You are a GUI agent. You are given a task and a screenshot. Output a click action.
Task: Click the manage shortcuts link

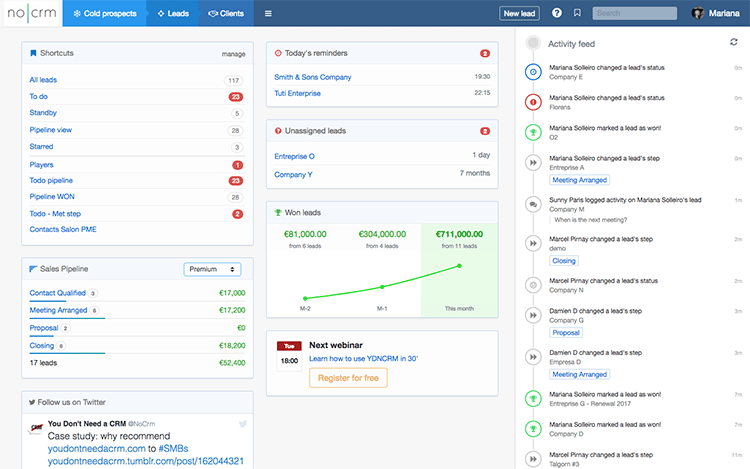coord(233,53)
